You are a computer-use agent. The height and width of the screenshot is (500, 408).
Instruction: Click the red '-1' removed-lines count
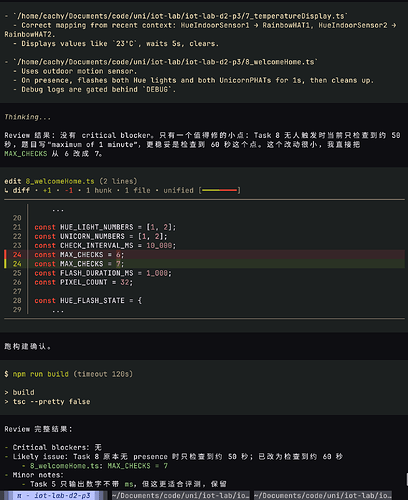(69, 190)
